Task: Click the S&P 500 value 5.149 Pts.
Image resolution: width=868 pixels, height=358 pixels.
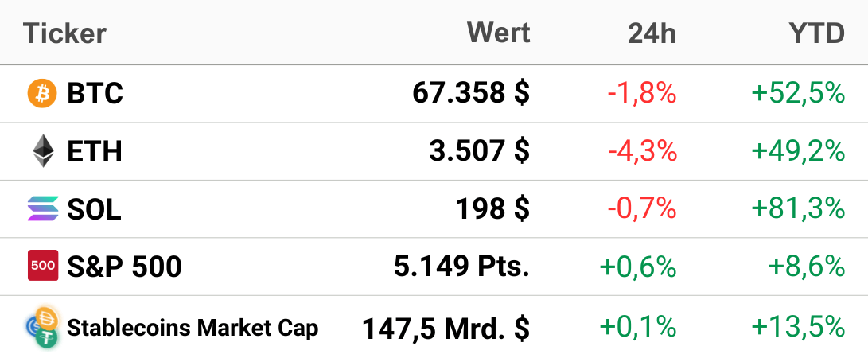Action: pyautogui.click(x=461, y=267)
